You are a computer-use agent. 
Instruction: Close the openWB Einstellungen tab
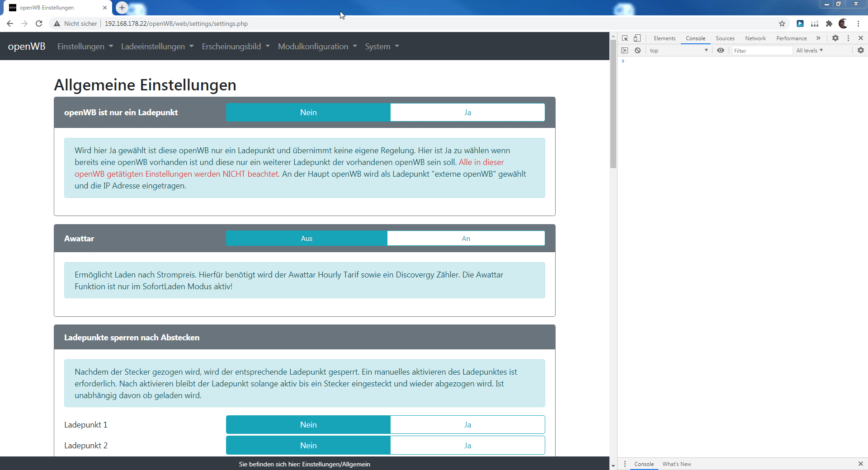click(x=105, y=8)
